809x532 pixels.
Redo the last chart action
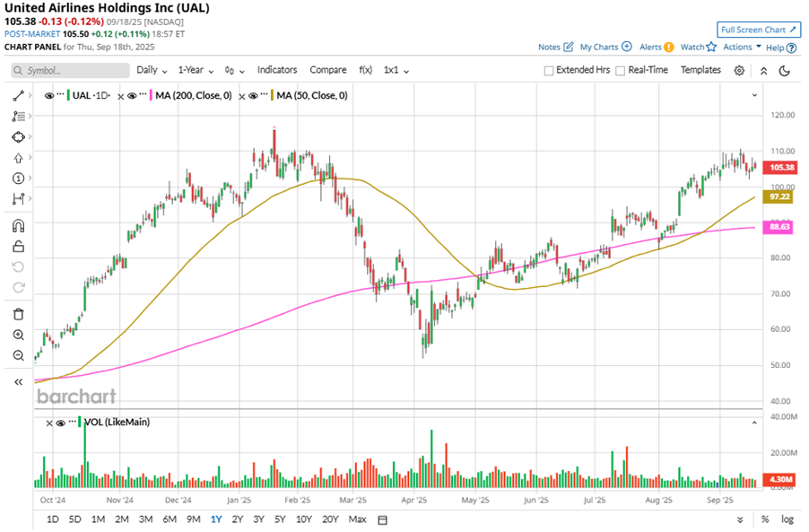(x=18, y=287)
